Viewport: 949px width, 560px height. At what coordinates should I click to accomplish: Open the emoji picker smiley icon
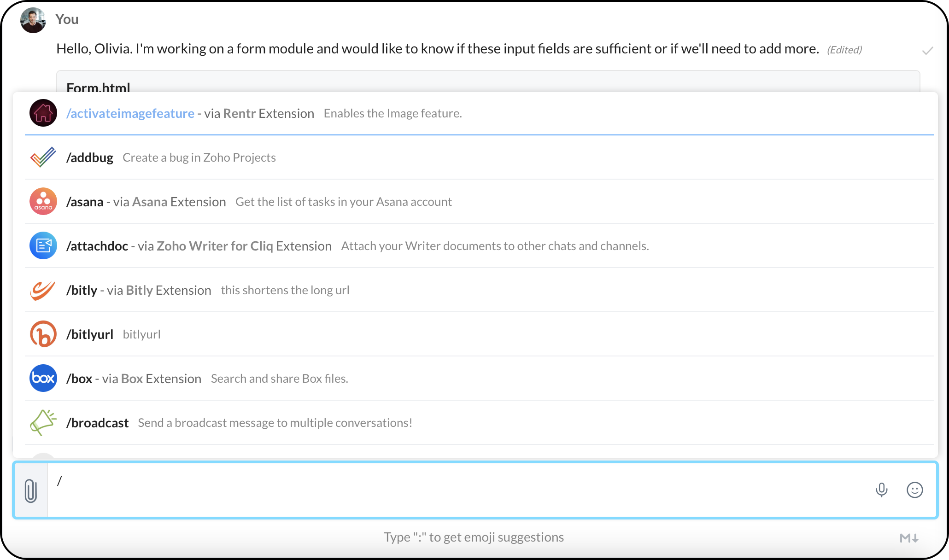coord(914,490)
